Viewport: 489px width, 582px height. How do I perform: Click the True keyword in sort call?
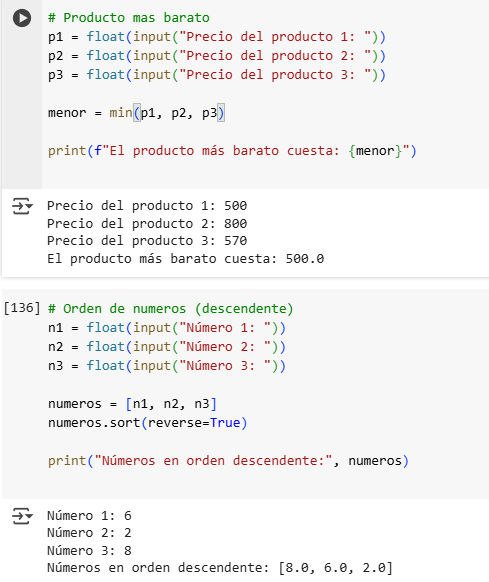coord(225,423)
